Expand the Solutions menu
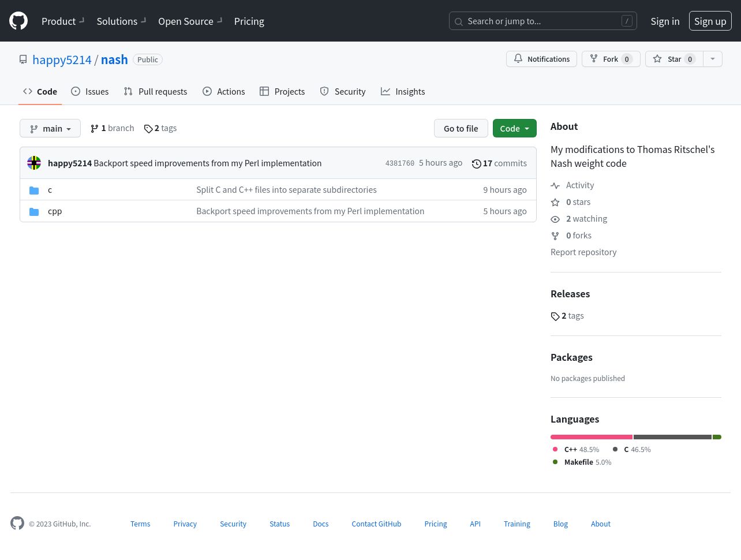 point(121,21)
